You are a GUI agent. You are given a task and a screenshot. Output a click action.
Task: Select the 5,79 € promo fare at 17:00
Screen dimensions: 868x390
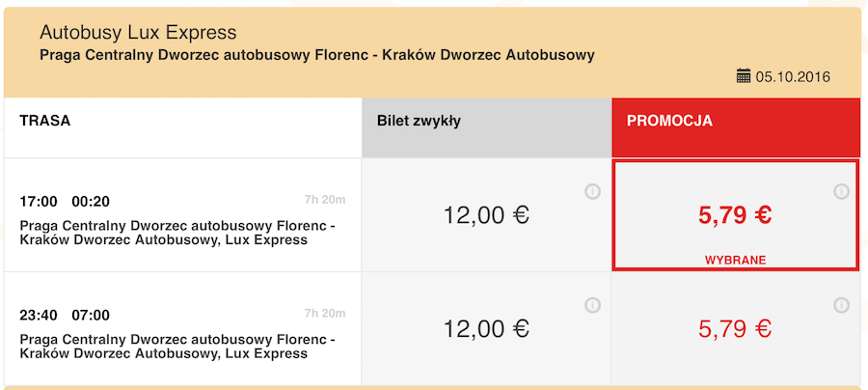pyautogui.click(x=735, y=215)
